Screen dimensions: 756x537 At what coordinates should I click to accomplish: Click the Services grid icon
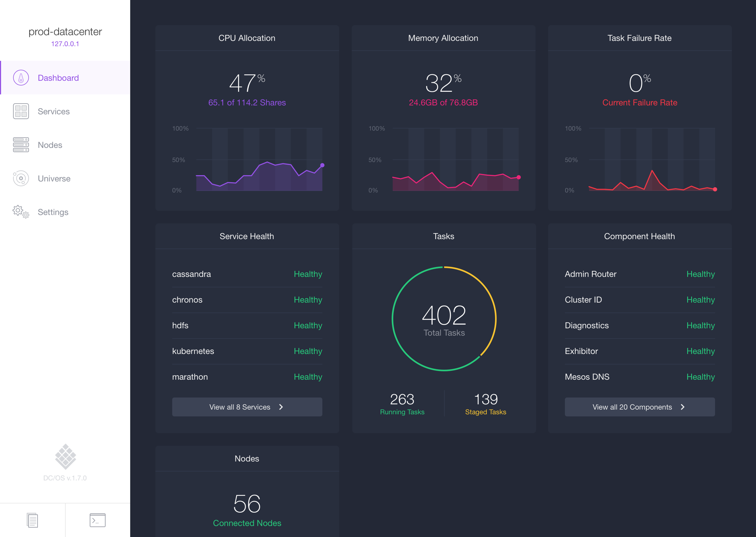pyautogui.click(x=21, y=111)
